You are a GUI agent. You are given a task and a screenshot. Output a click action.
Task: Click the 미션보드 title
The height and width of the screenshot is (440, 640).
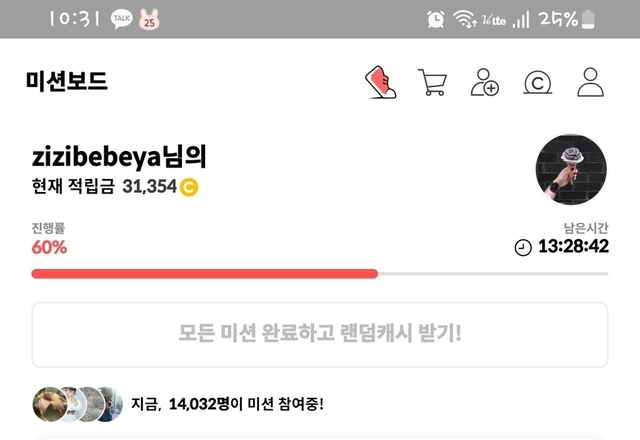[67, 81]
